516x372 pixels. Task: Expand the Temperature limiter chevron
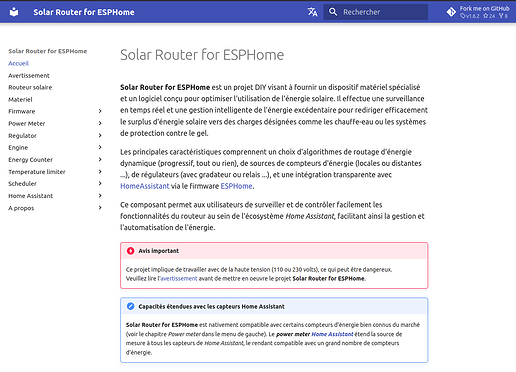(x=100, y=171)
